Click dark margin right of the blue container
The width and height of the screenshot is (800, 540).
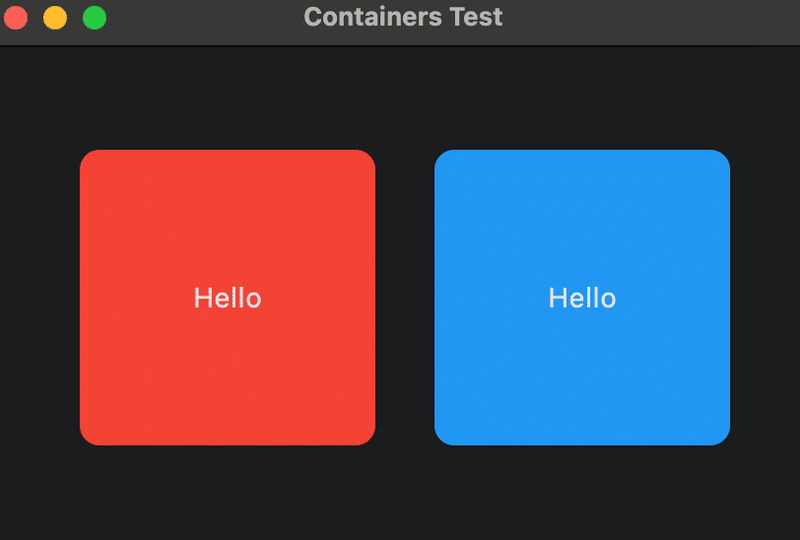pos(765,297)
